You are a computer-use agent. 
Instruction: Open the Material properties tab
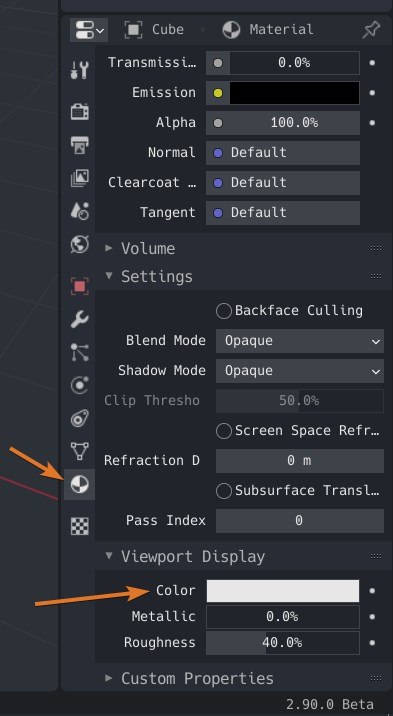(x=79, y=484)
